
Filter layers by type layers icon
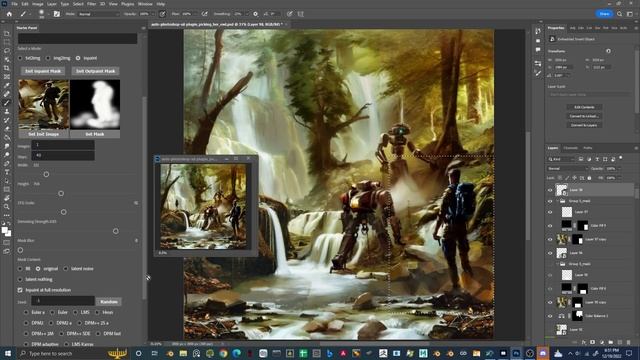(597, 159)
